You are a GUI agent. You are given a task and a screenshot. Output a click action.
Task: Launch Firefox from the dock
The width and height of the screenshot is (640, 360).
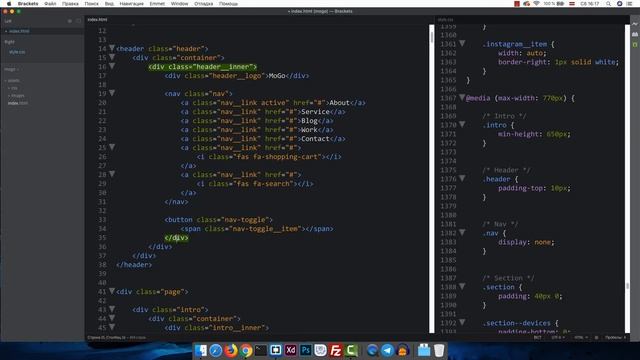231,350
